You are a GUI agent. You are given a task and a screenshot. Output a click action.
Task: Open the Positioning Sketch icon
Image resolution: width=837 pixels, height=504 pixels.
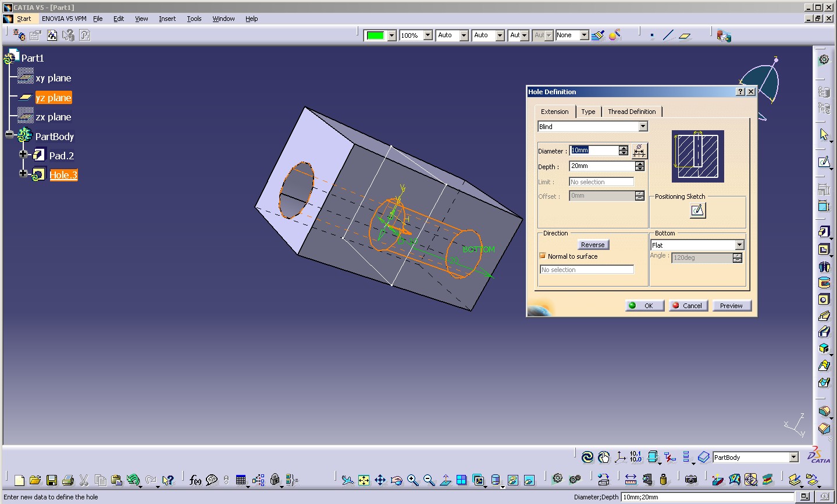(697, 210)
